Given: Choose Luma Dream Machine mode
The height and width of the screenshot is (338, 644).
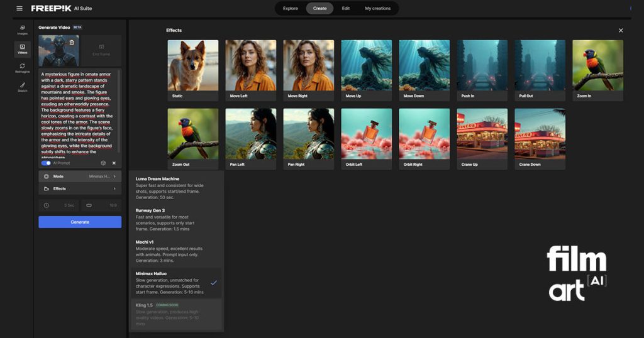Looking at the screenshot, I should (176, 188).
